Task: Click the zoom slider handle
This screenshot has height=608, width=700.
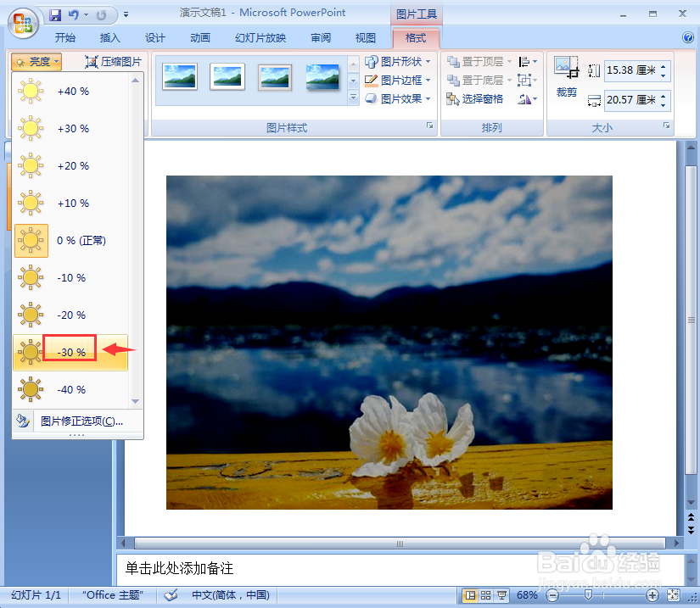Action: tap(588, 595)
